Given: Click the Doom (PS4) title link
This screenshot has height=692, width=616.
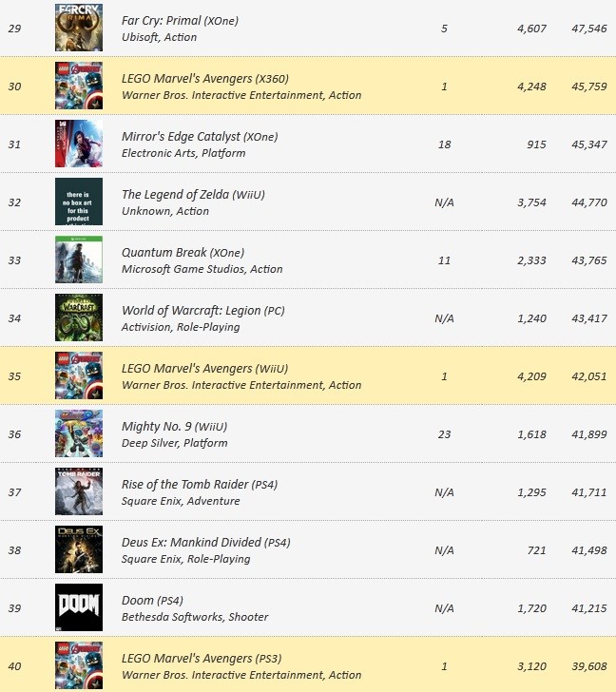Looking at the screenshot, I should [152, 601].
